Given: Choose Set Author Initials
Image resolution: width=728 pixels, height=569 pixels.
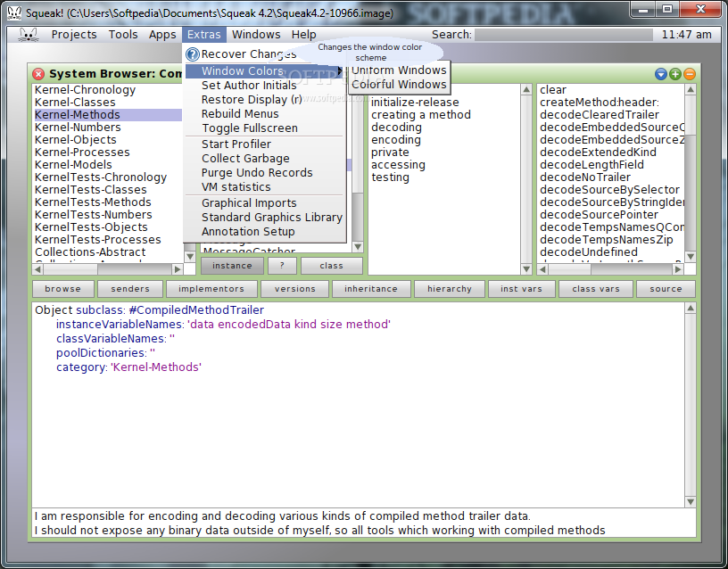Looking at the screenshot, I should coord(265,86).
